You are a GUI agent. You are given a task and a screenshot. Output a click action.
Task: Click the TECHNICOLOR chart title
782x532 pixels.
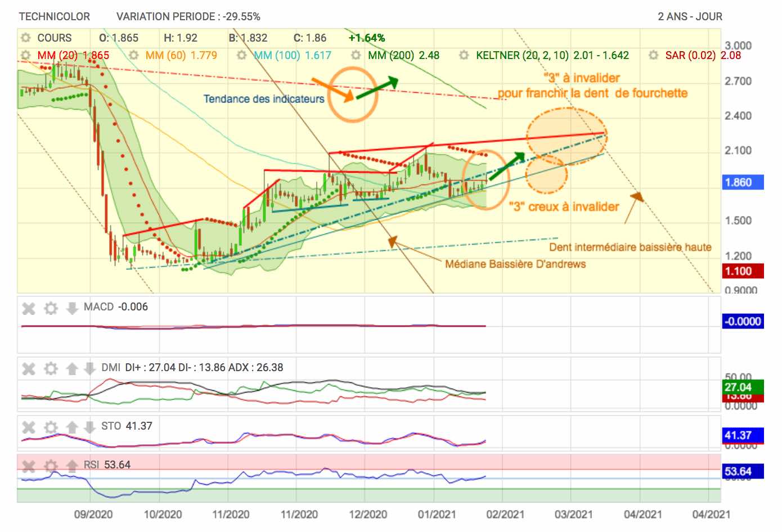point(55,16)
